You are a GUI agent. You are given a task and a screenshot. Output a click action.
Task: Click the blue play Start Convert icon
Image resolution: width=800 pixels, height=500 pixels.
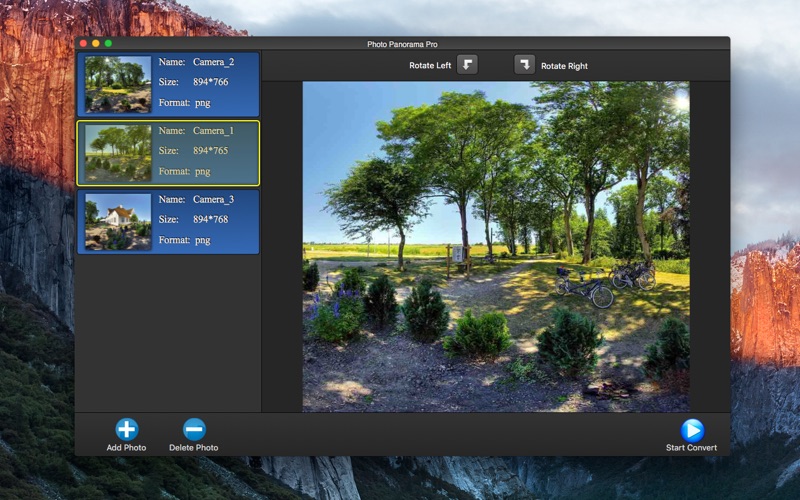tap(692, 430)
